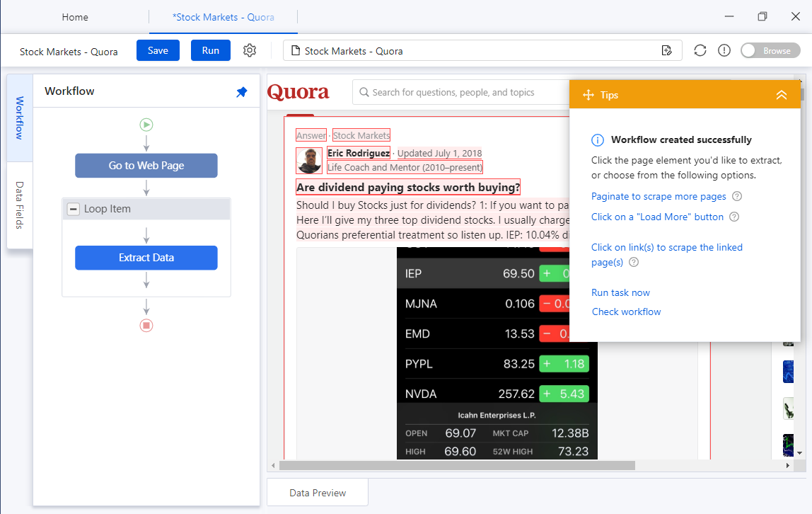Unpin the Workflow panel with pin icon
Image resolution: width=812 pixels, height=514 pixels.
point(242,92)
